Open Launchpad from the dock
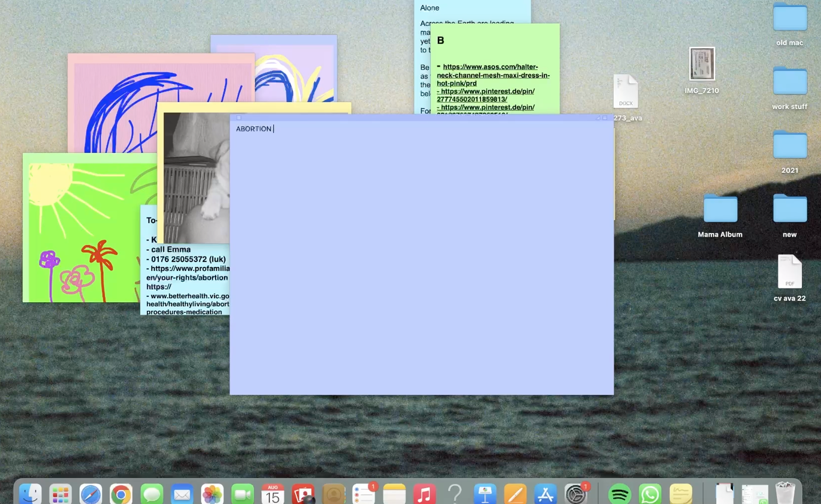This screenshot has width=821, height=504. tap(60, 494)
